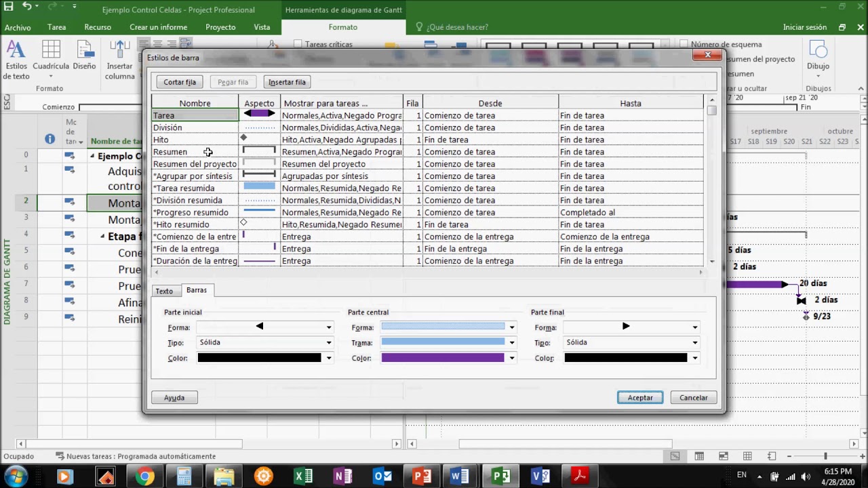Collapse the Etapa summary task
Viewport: 868px width, 488px height.
pos(102,237)
